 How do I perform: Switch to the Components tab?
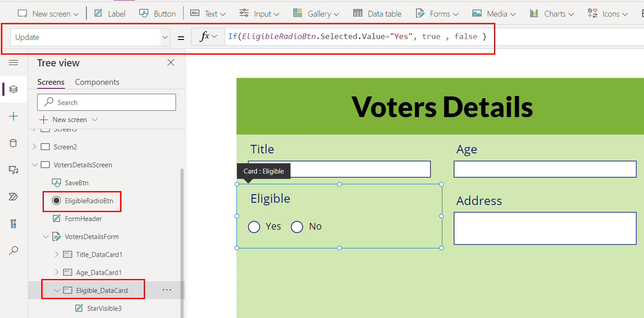point(97,82)
